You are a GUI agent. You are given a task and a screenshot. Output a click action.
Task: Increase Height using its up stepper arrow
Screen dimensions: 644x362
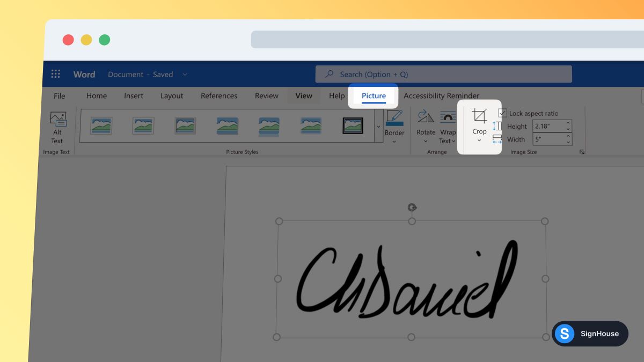pyautogui.click(x=568, y=123)
